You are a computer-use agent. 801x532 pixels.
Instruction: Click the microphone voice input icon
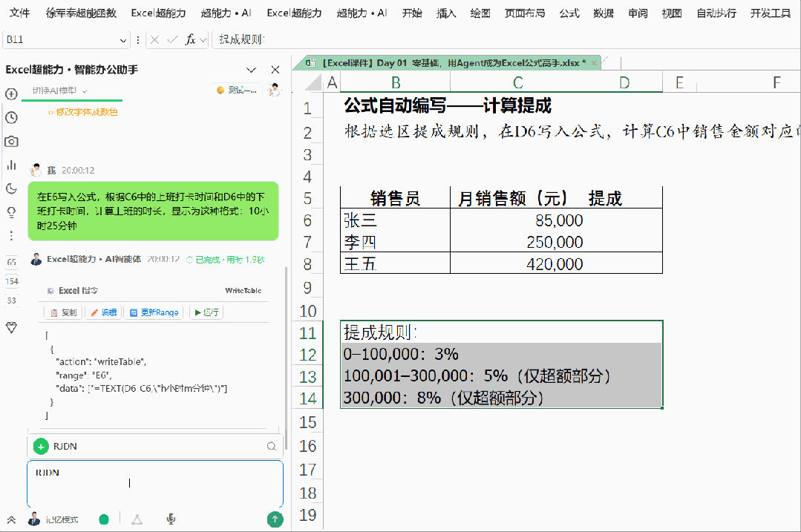[x=171, y=519]
